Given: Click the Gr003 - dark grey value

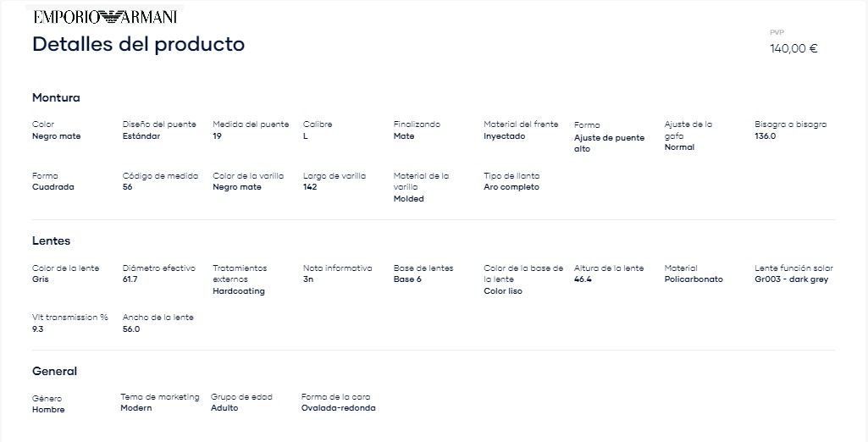Looking at the screenshot, I should [792, 279].
